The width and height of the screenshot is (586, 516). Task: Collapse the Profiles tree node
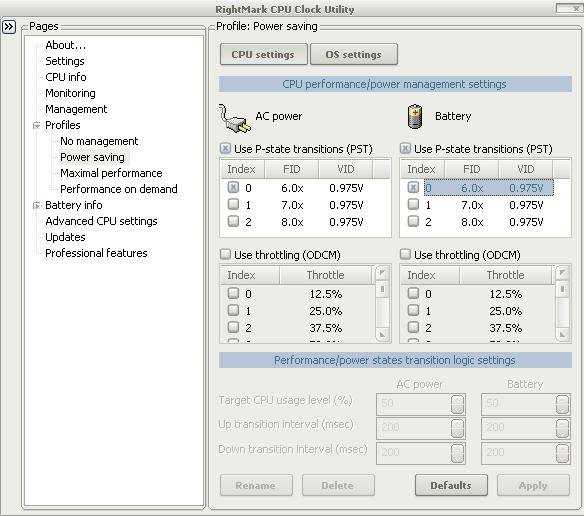tap(37, 126)
